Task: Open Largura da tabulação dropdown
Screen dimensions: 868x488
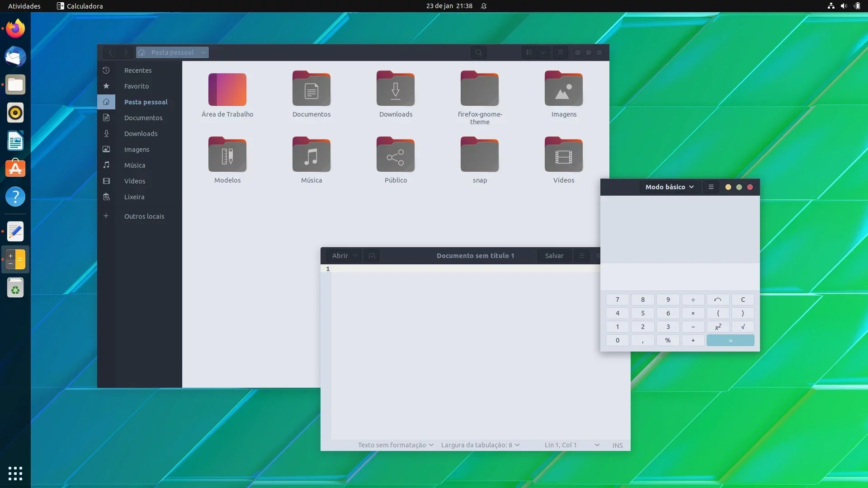Action: [x=480, y=445]
